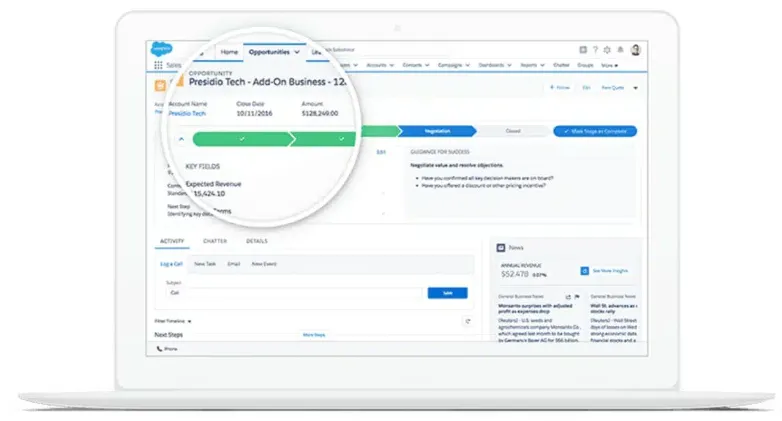This screenshot has width=782, height=421.
Task: Open the App Launcher grid icon
Action: pyautogui.click(x=158, y=65)
